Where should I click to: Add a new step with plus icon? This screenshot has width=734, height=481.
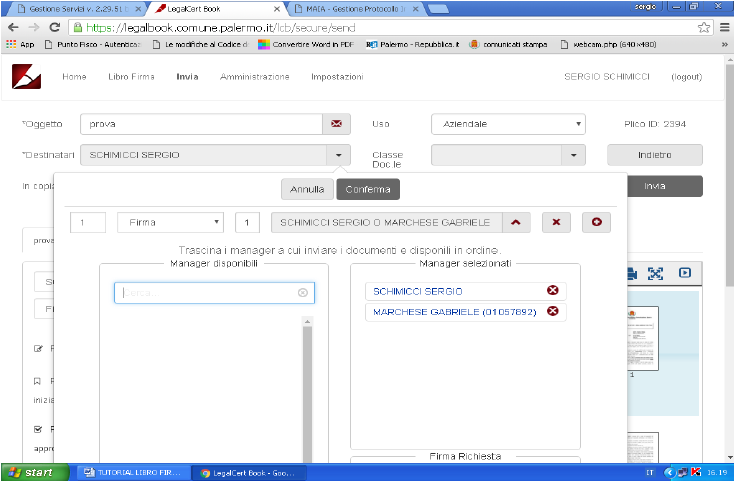pos(596,222)
